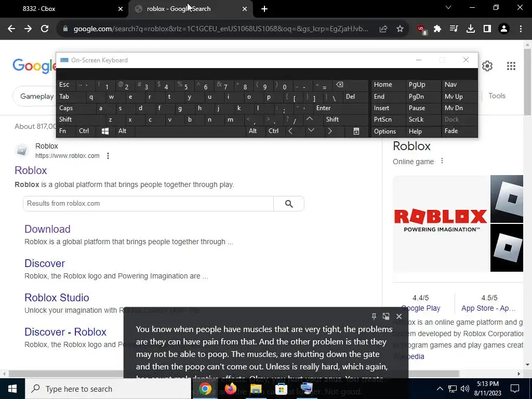
Task: Focus the Results from roblox.com search field
Action: 148,204
